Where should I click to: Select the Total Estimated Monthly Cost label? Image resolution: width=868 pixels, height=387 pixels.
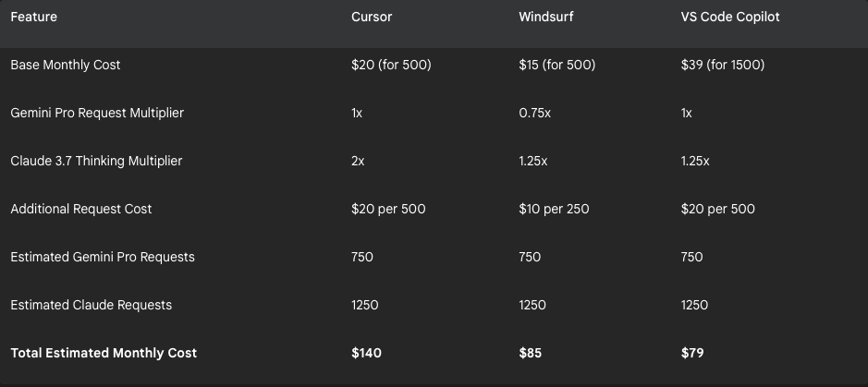(x=104, y=353)
